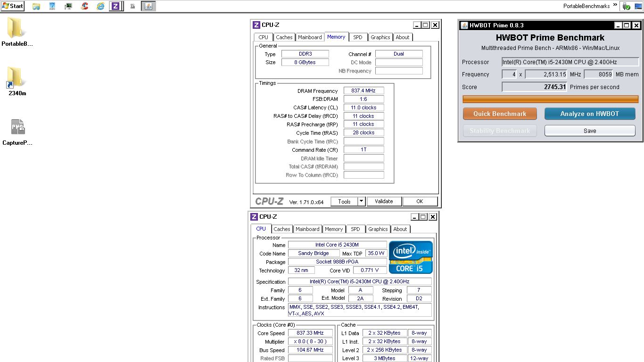This screenshot has width=644, height=362.
Task: Click Save in HWBOT Prime
Action: point(590,131)
